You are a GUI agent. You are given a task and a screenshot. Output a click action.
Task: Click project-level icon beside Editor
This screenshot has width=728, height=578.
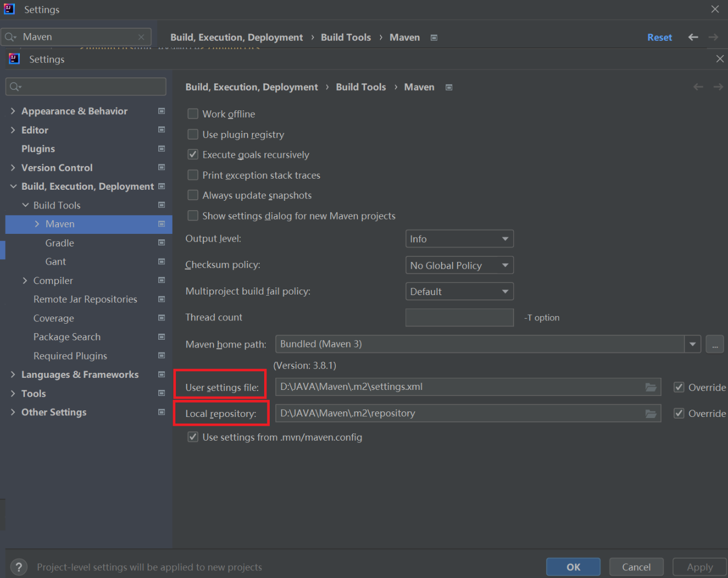pos(162,130)
